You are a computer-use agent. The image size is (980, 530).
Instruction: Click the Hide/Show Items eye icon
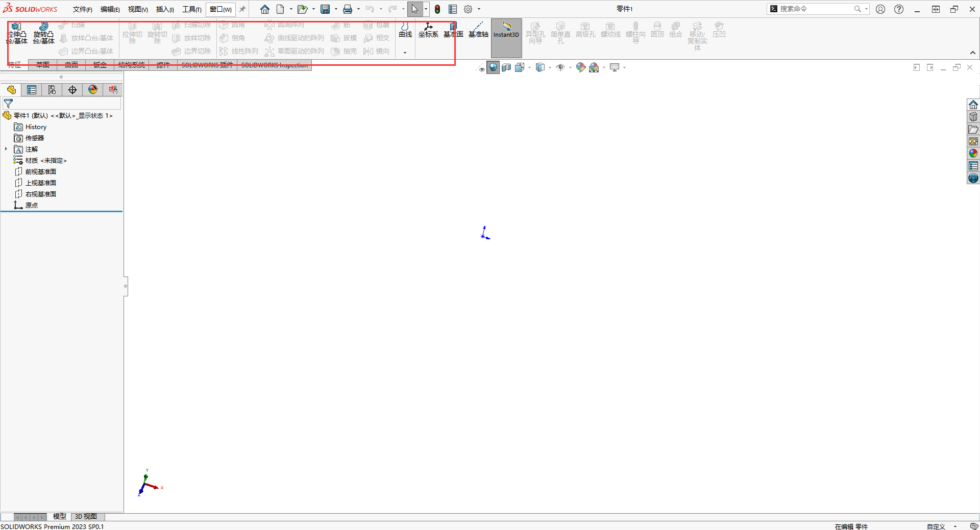[560, 67]
